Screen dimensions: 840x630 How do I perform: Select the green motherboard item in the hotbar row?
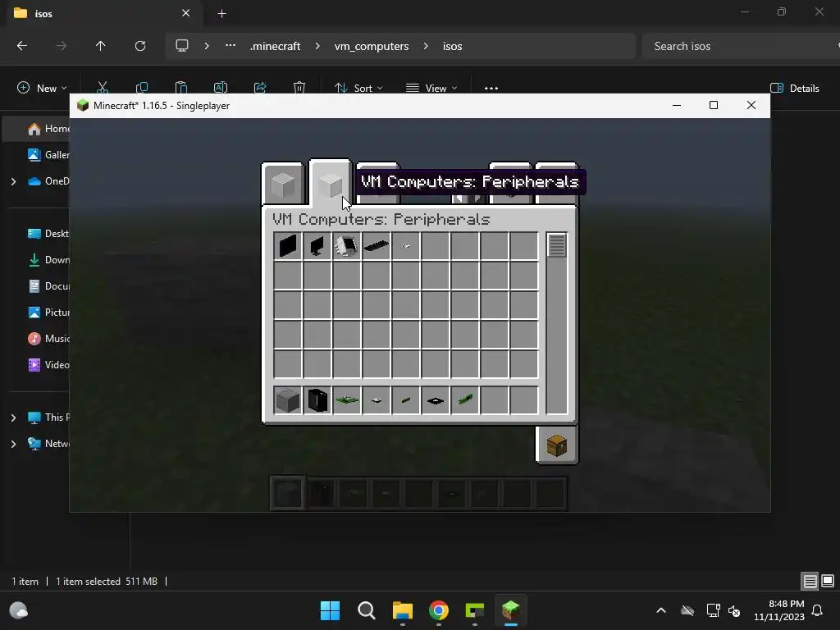pos(347,400)
